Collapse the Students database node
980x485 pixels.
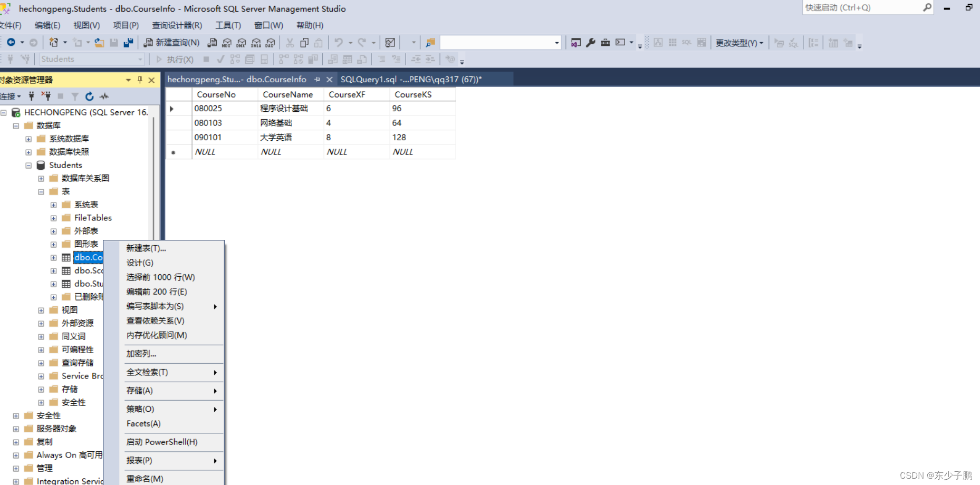(28, 165)
